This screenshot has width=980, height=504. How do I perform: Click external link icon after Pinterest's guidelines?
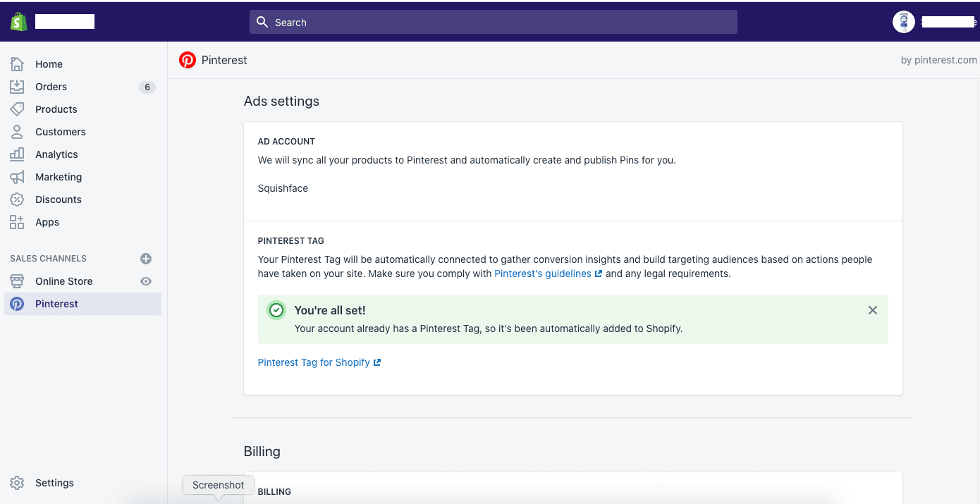click(x=599, y=274)
